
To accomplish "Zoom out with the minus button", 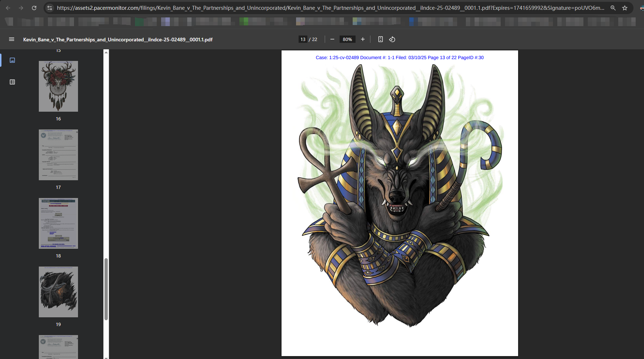I will click(x=332, y=39).
